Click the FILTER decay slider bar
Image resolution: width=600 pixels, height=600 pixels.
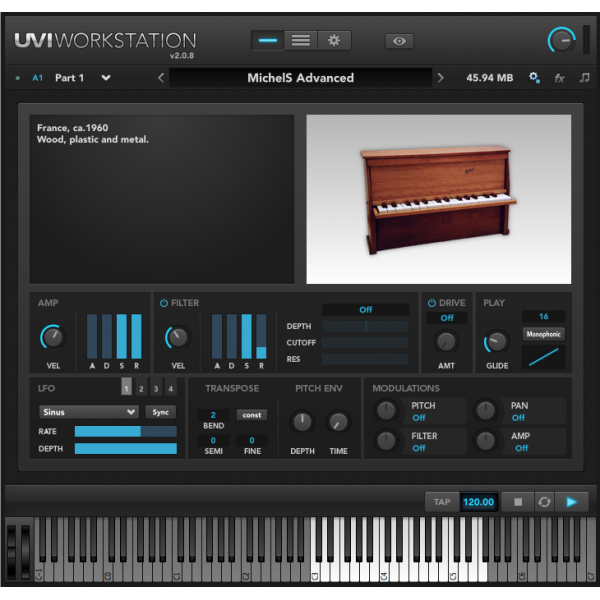232,336
